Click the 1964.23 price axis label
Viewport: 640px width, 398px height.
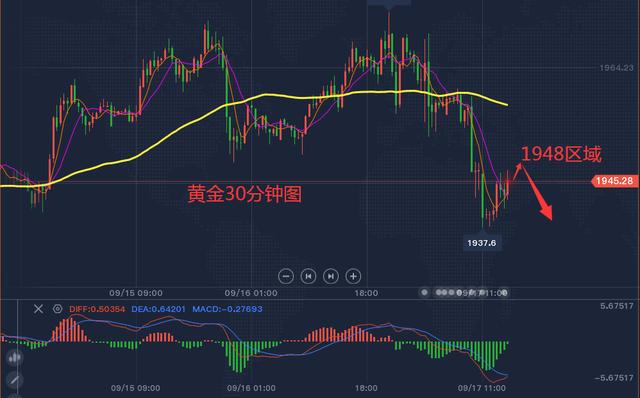pyautogui.click(x=616, y=68)
